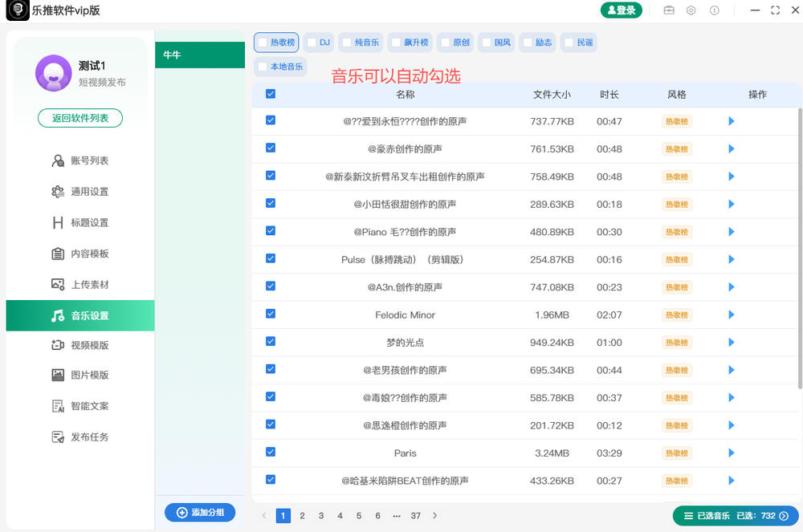Expand the next page arrow in pagination

[x=434, y=515]
